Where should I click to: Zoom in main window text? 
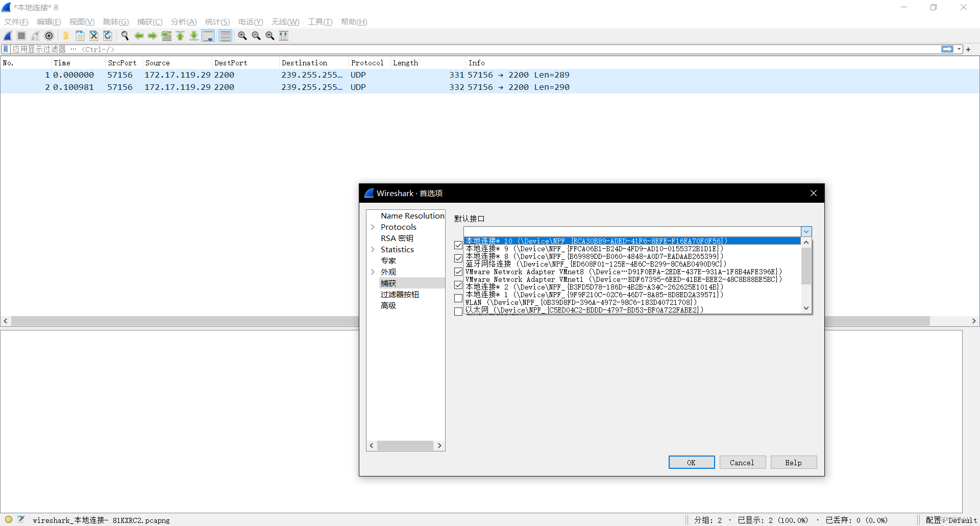(x=242, y=36)
